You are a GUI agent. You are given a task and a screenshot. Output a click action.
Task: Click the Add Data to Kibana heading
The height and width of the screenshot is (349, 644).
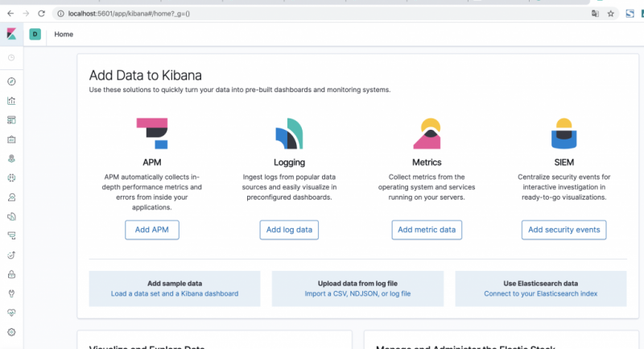click(x=146, y=75)
